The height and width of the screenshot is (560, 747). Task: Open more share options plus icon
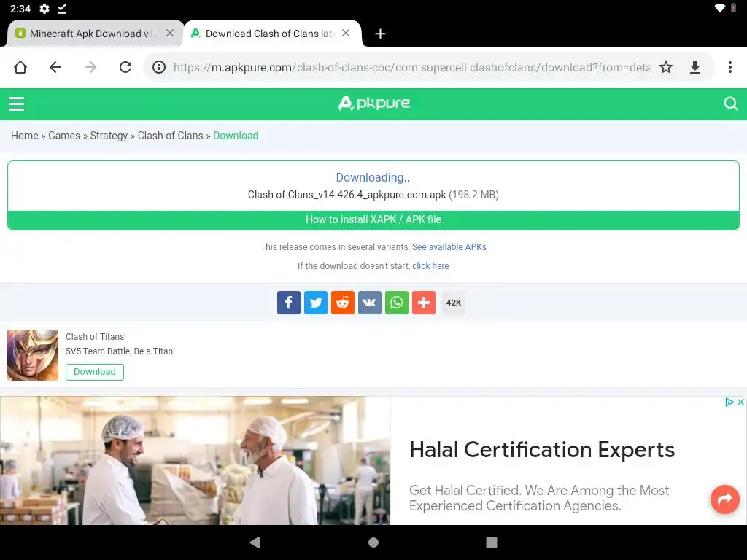tap(424, 303)
